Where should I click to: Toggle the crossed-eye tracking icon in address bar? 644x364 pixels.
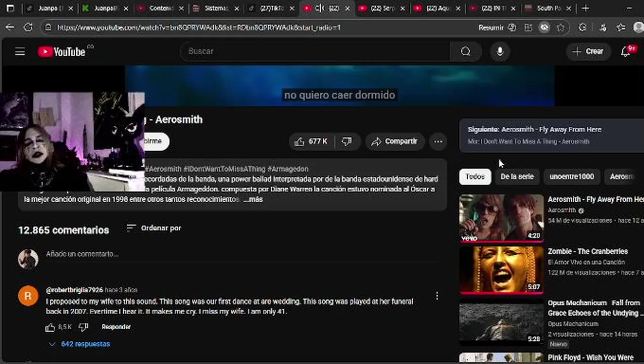pyautogui.click(x=544, y=28)
